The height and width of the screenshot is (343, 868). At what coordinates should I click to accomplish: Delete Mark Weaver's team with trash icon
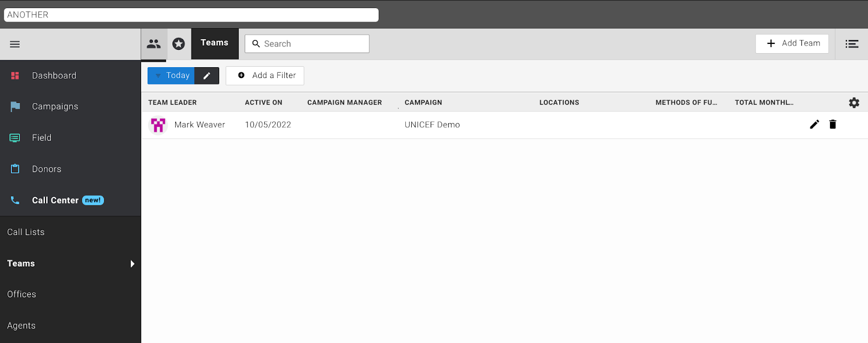(x=833, y=125)
